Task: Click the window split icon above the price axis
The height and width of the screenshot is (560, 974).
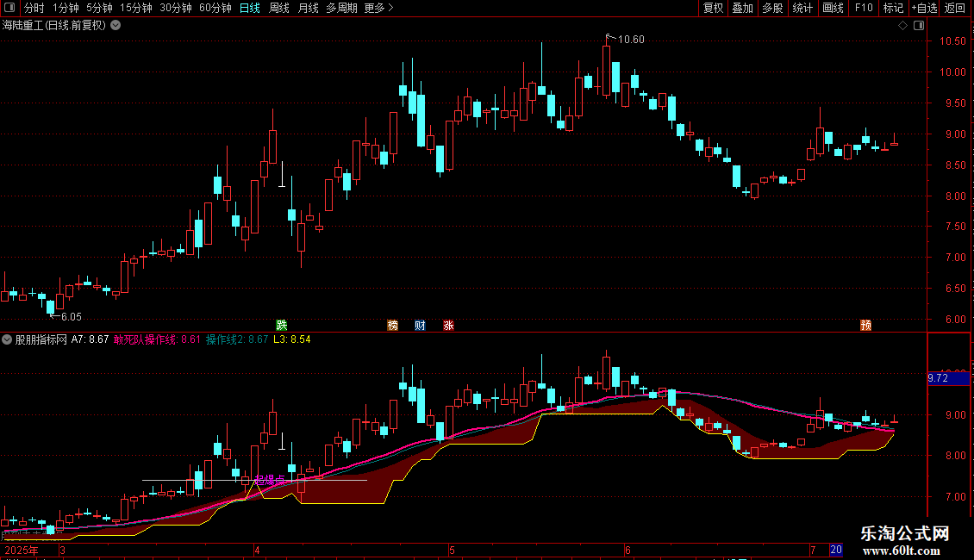Action: click(919, 26)
